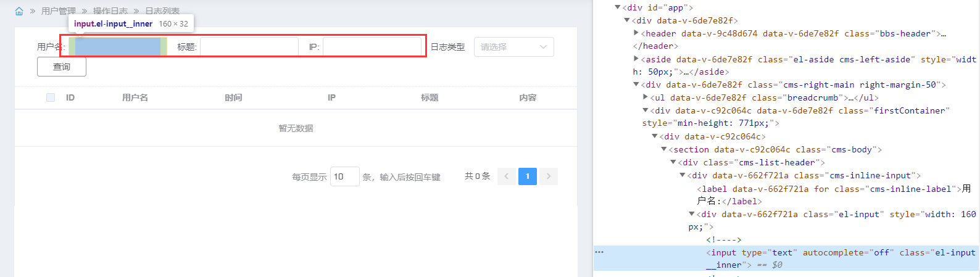Open 操作日志 breadcrumb link
This screenshot has height=277, width=980.
point(110,11)
